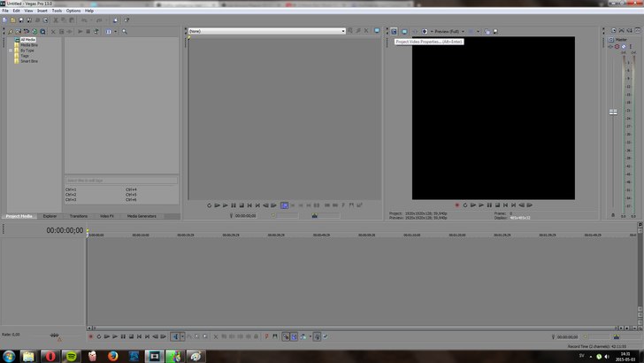The width and height of the screenshot is (644, 363).
Task: Open the Tools menu
Action: coord(57,11)
